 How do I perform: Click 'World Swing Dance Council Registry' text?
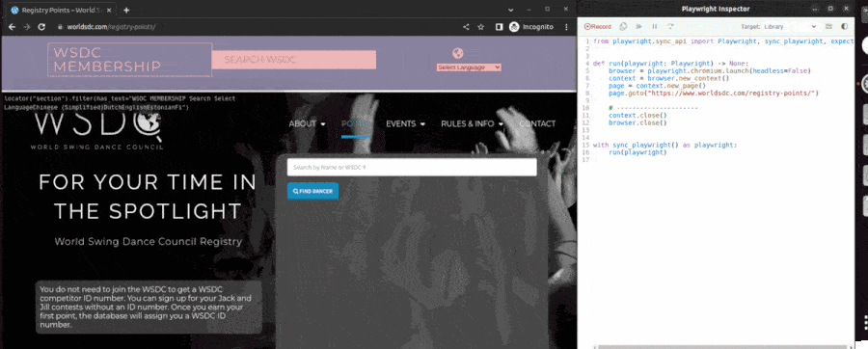pos(148,242)
